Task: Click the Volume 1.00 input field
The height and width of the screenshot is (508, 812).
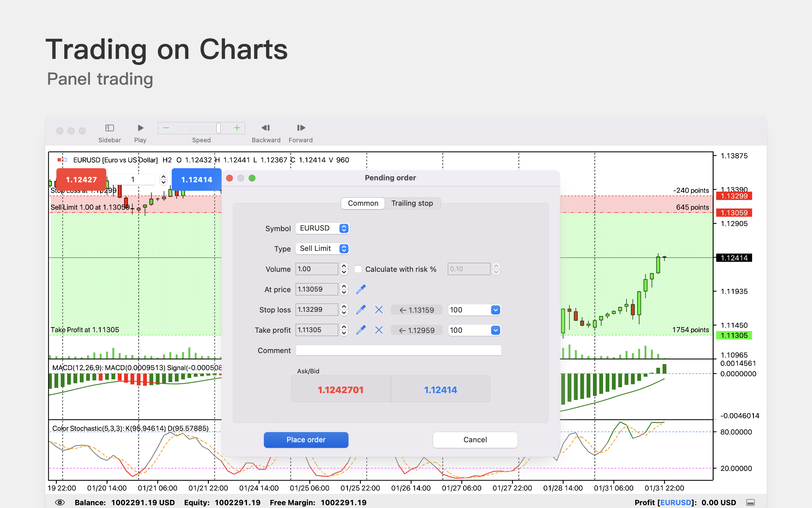Action: tap(316, 269)
